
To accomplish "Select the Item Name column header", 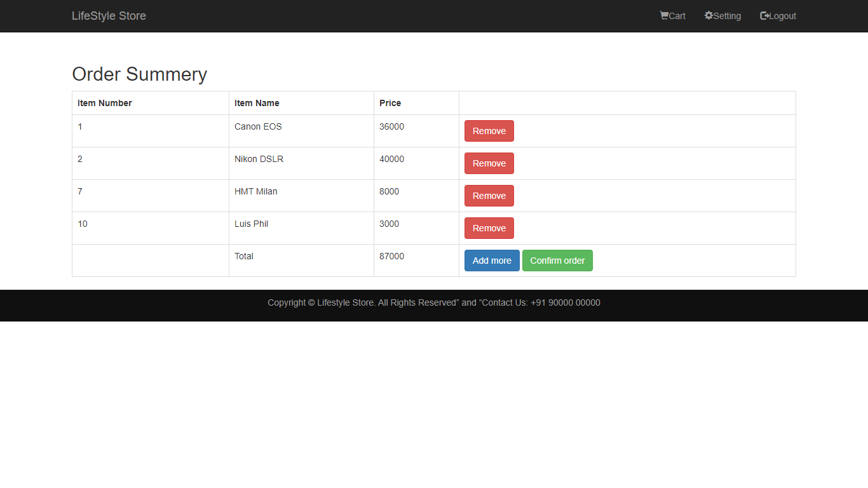I will 257,103.
